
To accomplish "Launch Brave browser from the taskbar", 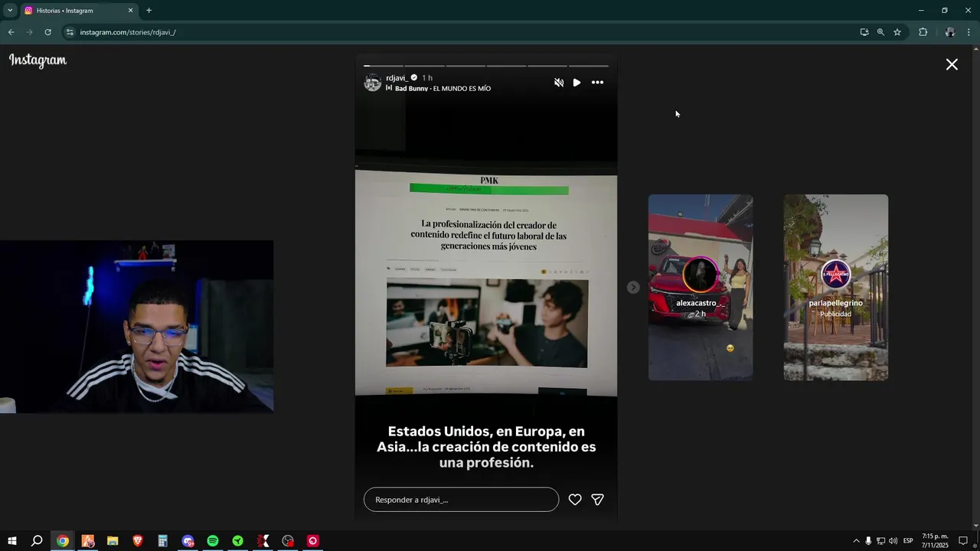I will click(138, 541).
